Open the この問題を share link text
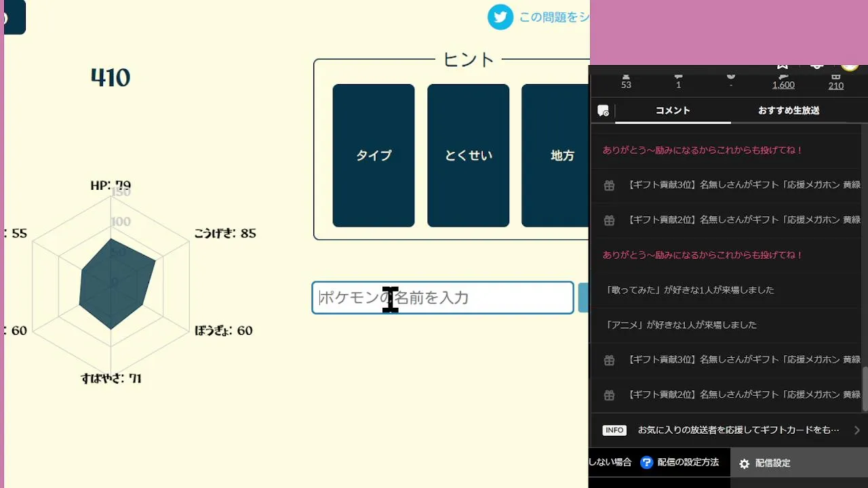 [554, 17]
